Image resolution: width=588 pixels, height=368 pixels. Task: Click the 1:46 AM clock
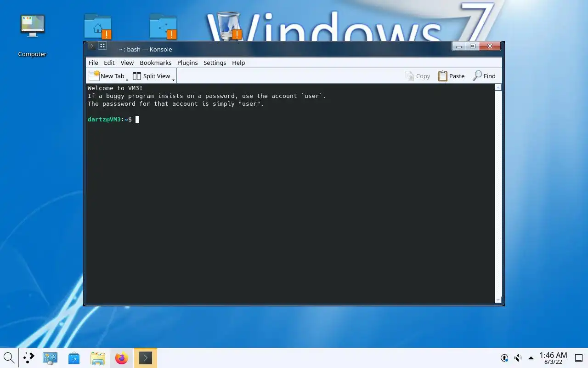pos(553,358)
